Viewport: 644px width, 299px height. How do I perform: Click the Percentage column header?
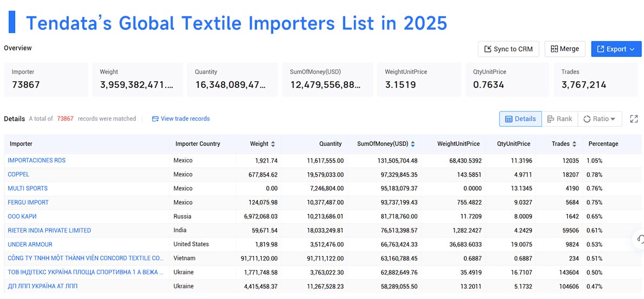603,144
